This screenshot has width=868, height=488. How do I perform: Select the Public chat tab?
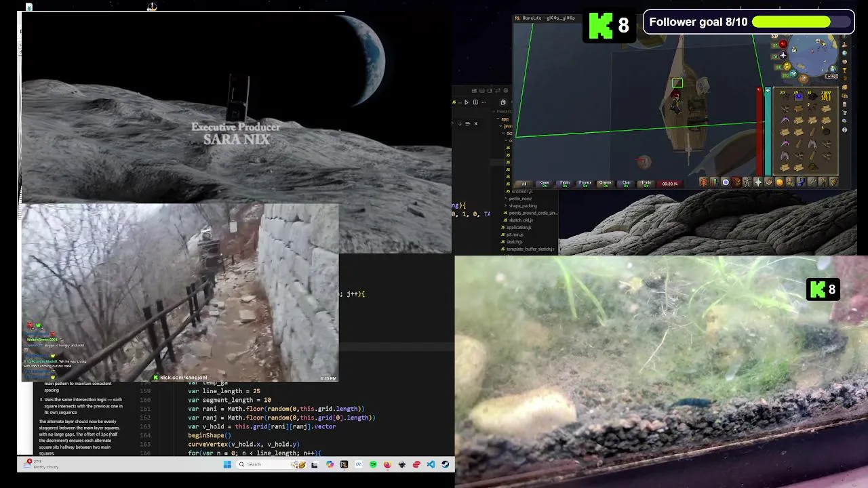[x=564, y=183]
